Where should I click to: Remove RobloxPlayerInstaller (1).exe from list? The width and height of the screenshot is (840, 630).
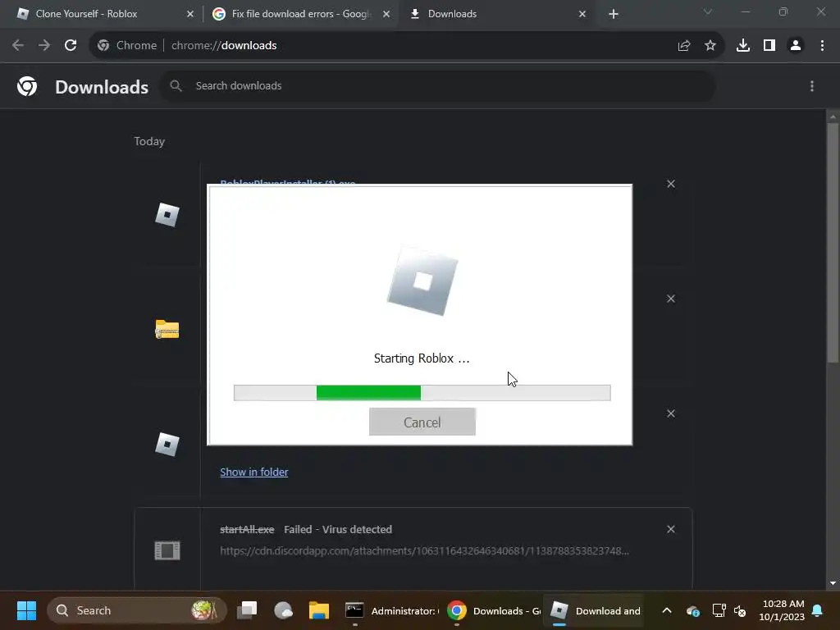(x=671, y=184)
